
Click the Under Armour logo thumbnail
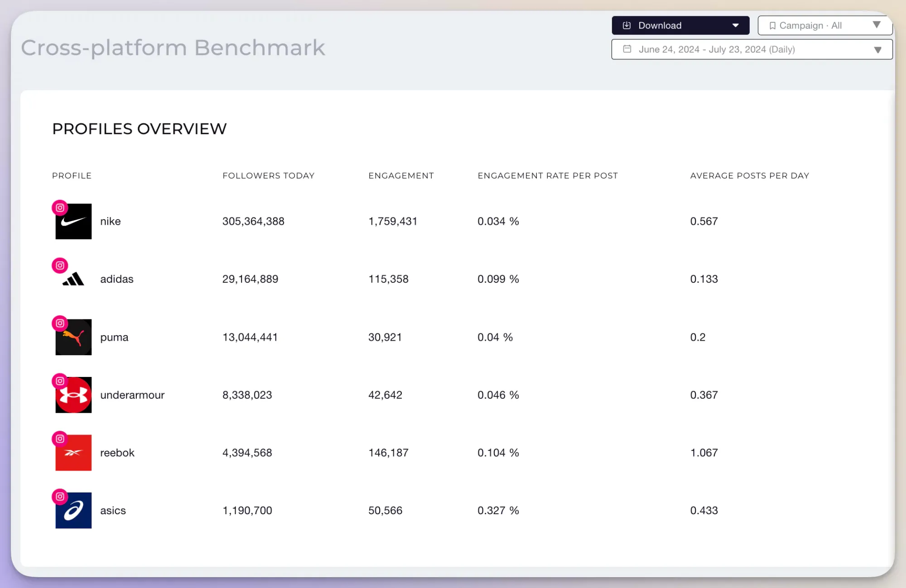73,395
